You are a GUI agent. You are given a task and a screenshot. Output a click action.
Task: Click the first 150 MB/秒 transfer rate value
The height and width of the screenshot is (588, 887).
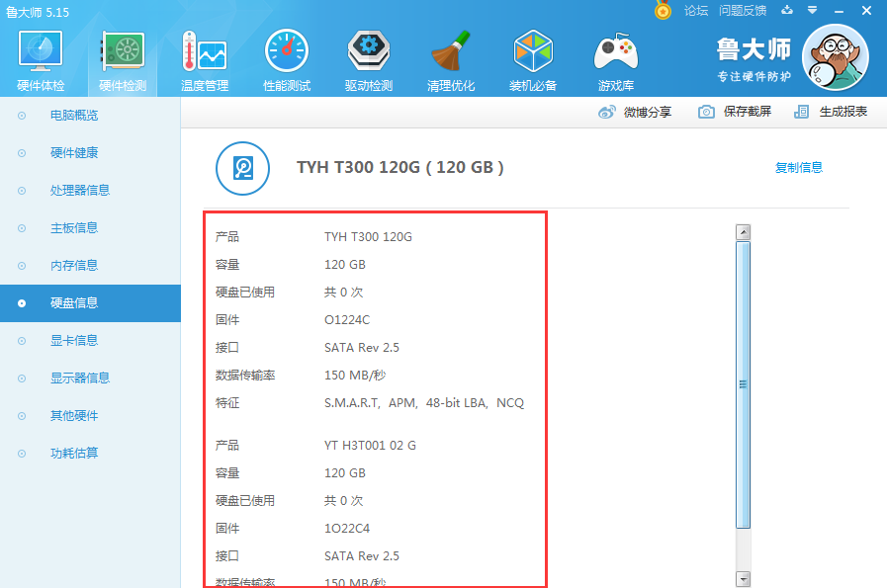point(355,376)
